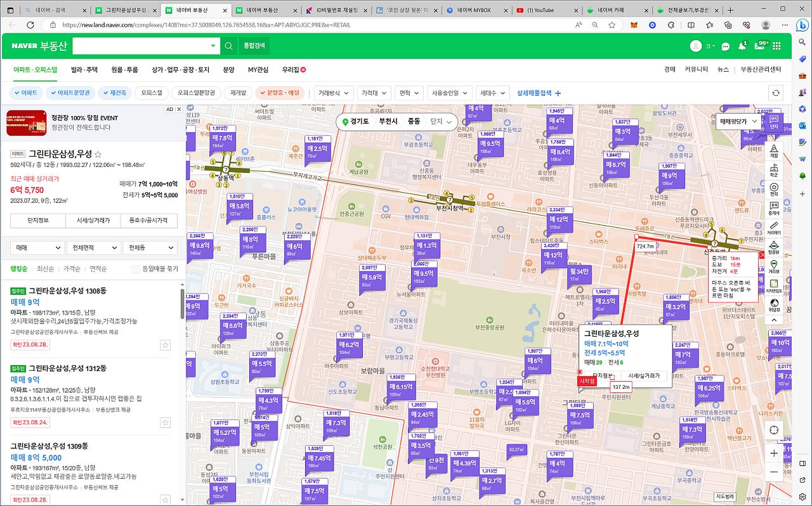Open the 거래방식 dropdown
This screenshot has width=812, height=506.
click(334, 93)
